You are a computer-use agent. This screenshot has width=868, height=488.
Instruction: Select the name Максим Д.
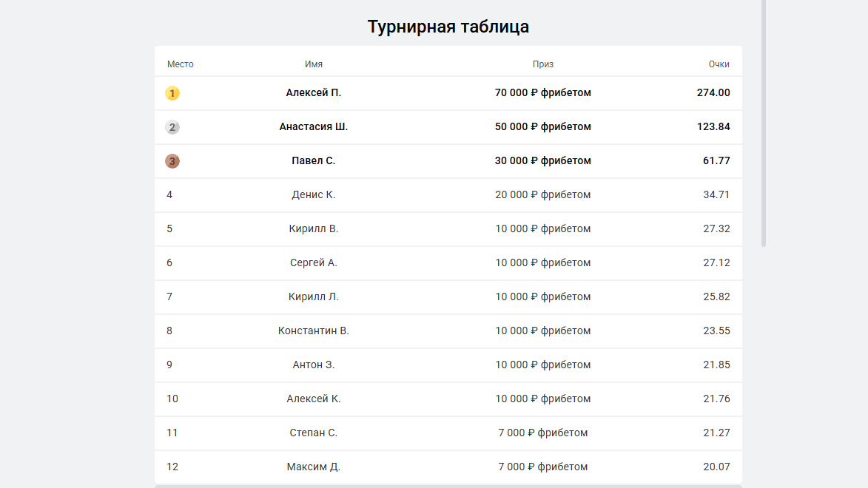tap(313, 467)
